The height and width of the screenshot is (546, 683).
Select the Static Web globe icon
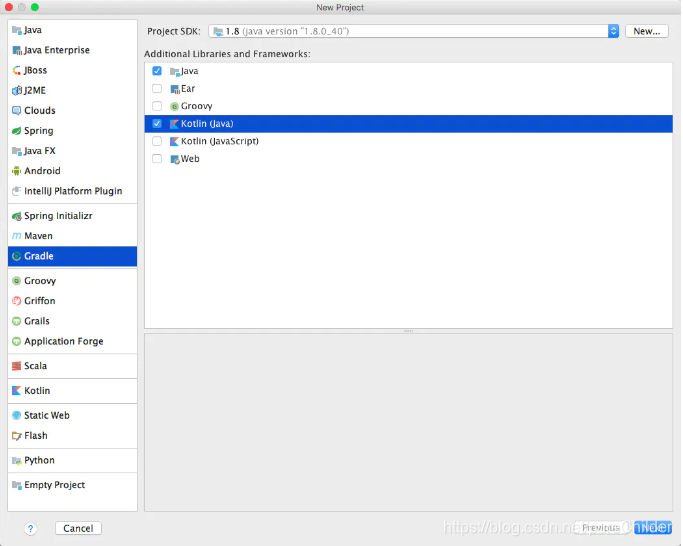[17, 415]
